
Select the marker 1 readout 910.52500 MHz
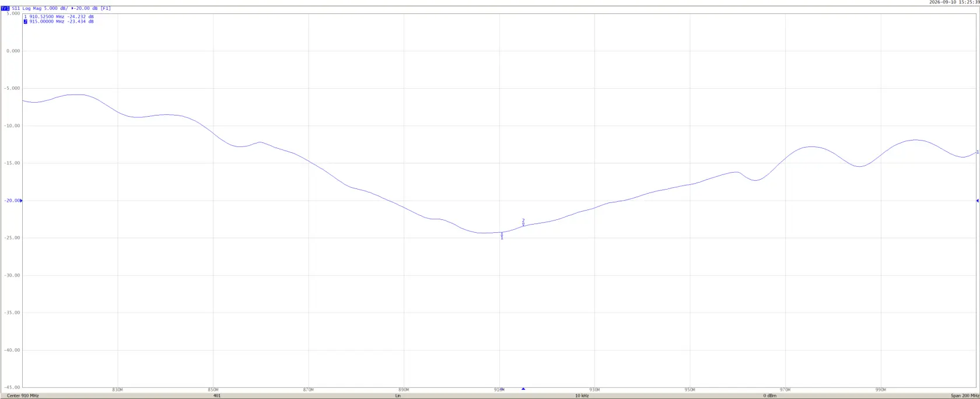[47, 17]
